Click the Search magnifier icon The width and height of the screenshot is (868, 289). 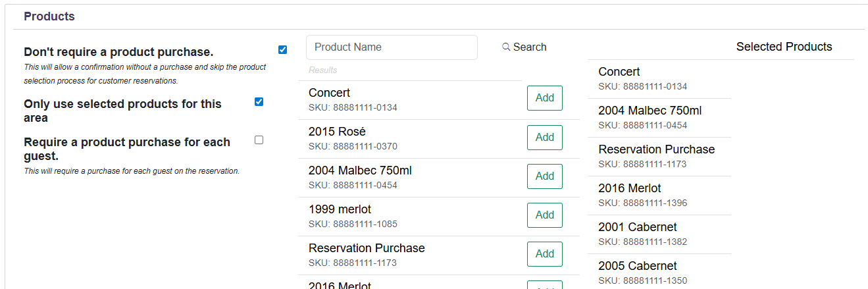[x=506, y=47]
